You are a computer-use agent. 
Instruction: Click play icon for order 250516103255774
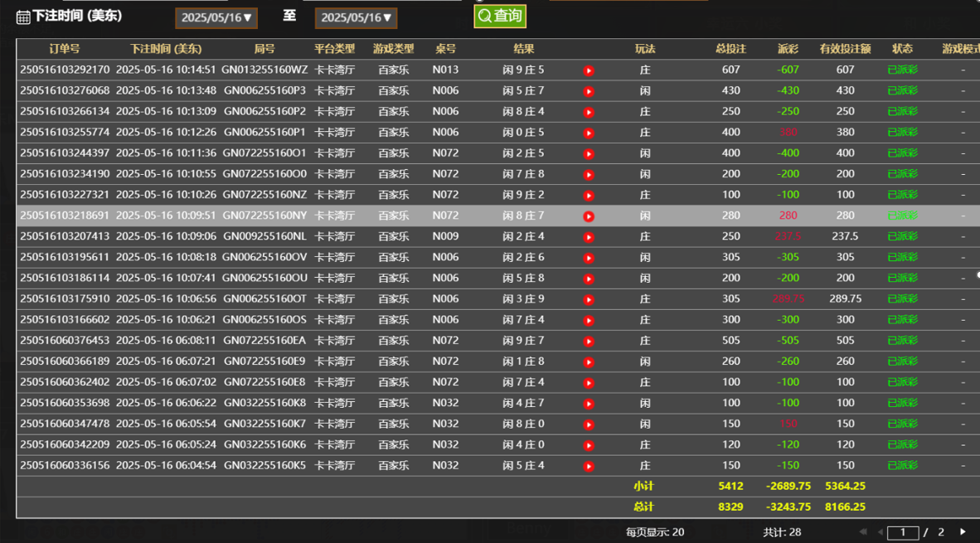pyautogui.click(x=589, y=133)
